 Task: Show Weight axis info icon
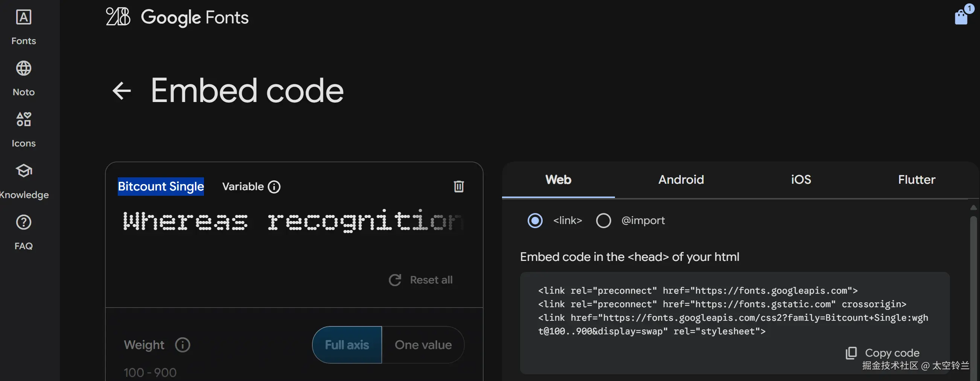[183, 345]
